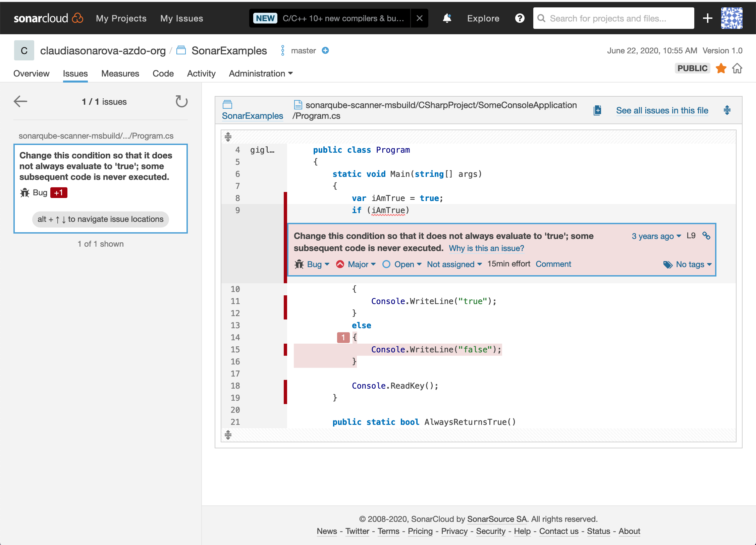756x545 pixels.
Task: Click the +1 locations badge in issue card
Action: coord(59,193)
